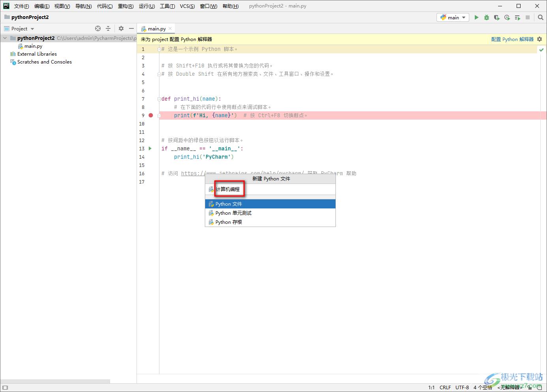The width and height of the screenshot is (547, 392).
Task: Select Python 单元测试 in the popup
Action: 270,213
